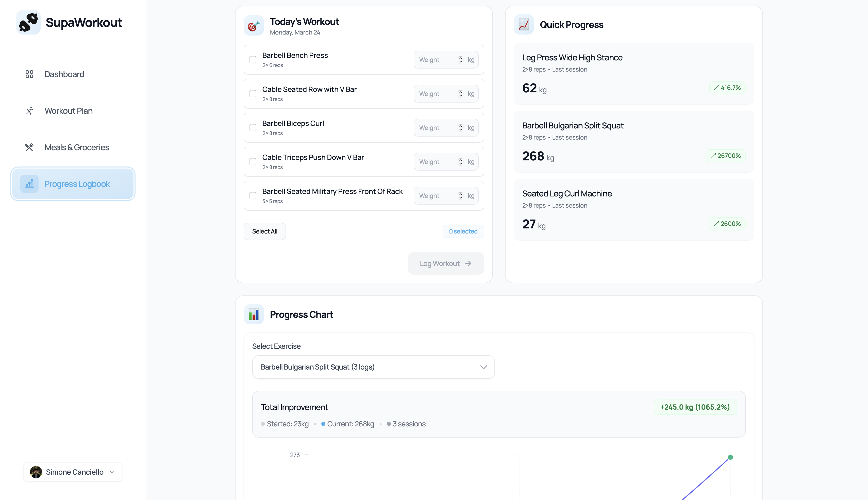Click the Dashboard grid icon

(29, 74)
